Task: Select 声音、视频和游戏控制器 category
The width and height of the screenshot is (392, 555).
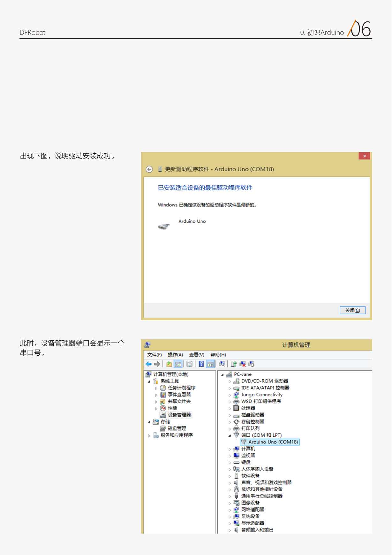Action: point(266,482)
